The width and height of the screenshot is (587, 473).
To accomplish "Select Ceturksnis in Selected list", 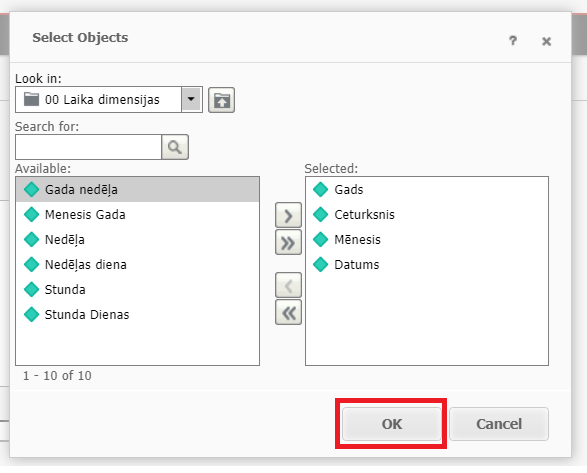I will (427, 215).
